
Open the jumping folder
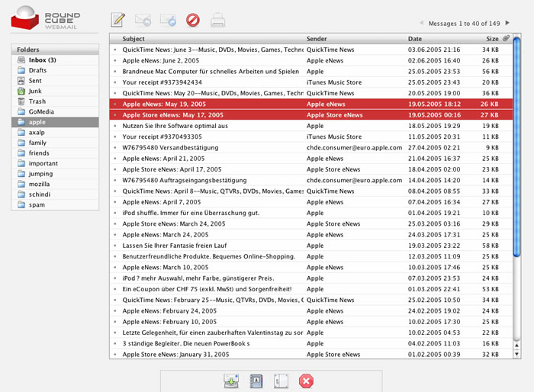coord(55,174)
